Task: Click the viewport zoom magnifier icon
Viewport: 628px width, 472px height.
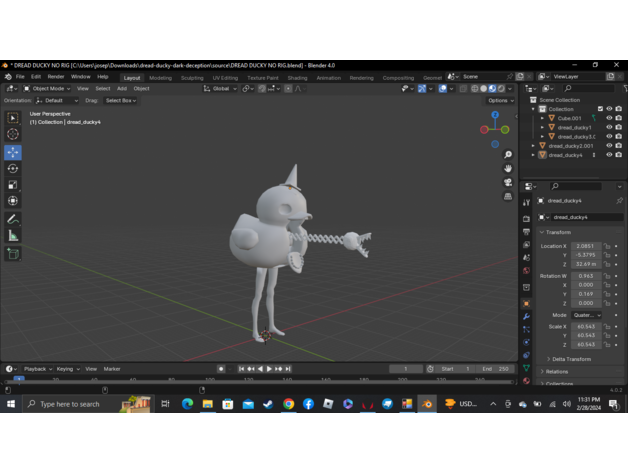Action: coord(508,155)
